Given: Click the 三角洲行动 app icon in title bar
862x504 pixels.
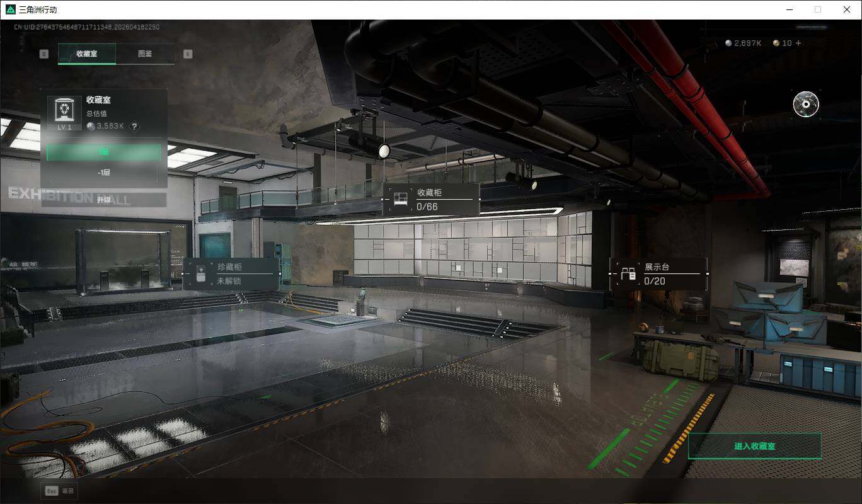Looking at the screenshot, I should [x=10, y=9].
